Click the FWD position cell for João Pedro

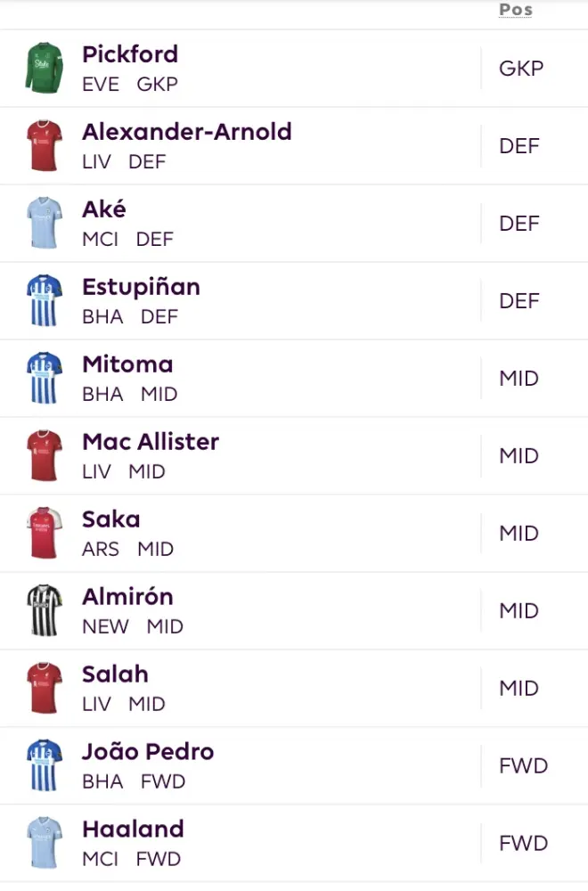523,766
